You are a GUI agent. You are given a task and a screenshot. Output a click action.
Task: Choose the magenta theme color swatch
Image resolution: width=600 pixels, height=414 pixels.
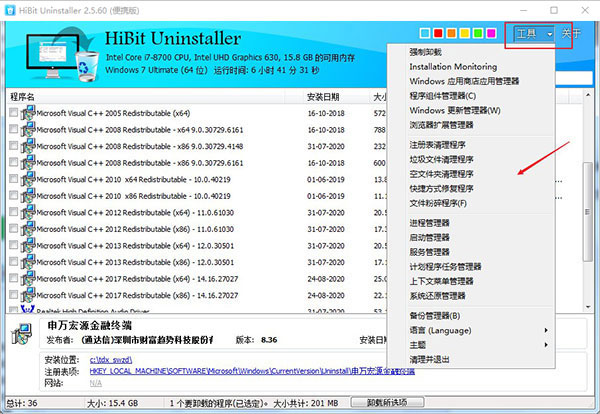491,33
